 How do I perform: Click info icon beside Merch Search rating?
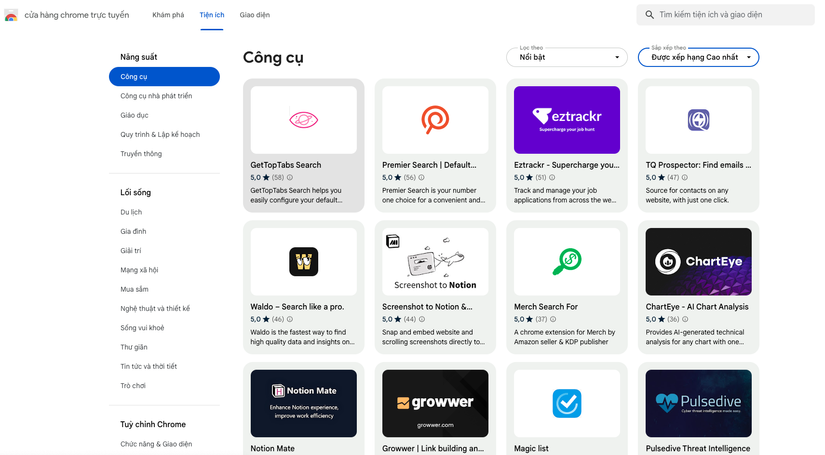pos(553,319)
